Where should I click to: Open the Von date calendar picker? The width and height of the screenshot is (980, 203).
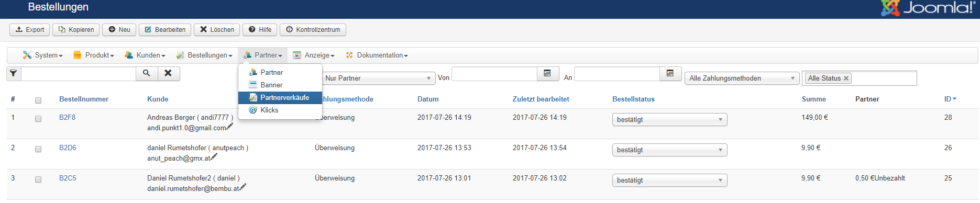547,74
